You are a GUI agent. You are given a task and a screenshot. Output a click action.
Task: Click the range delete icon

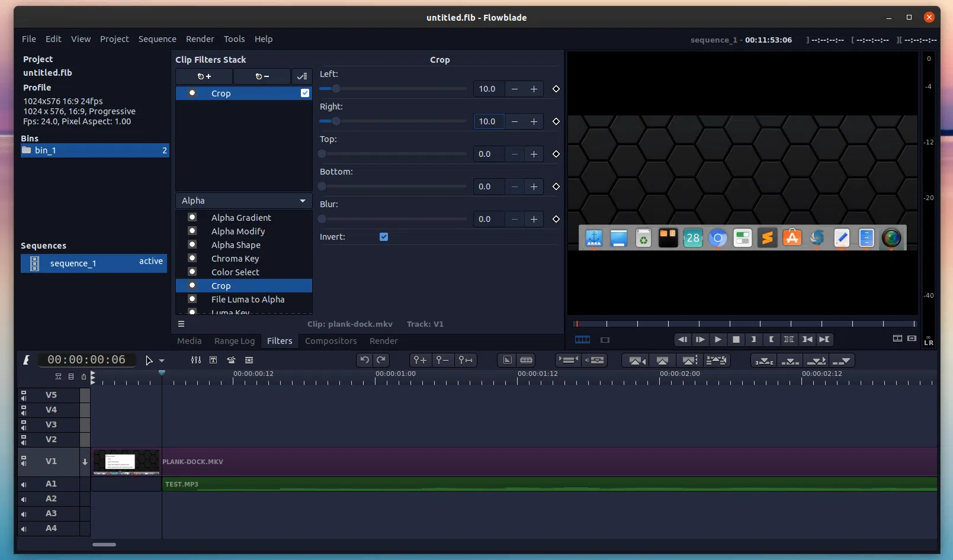(x=716, y=360)
